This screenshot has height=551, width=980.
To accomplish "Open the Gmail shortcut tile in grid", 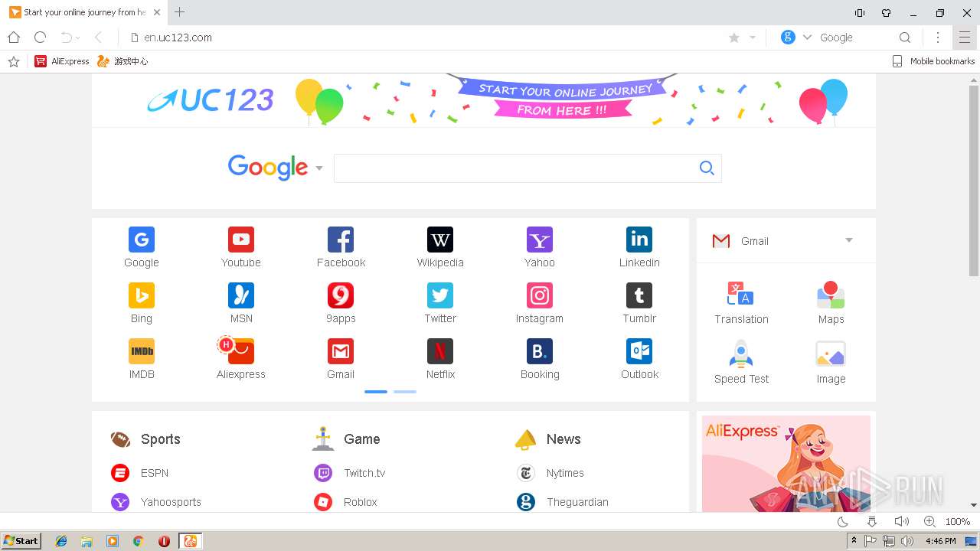I will point(341,359).
